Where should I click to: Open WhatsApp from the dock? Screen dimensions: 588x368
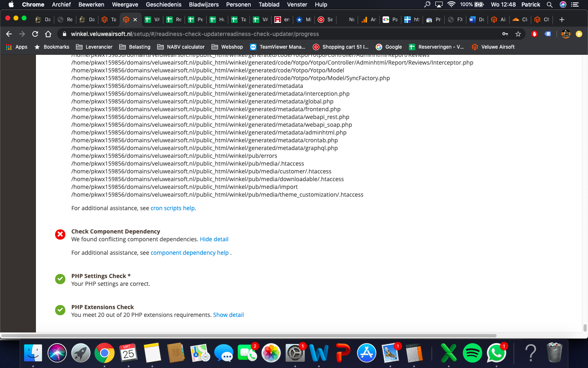coord(496,353)
